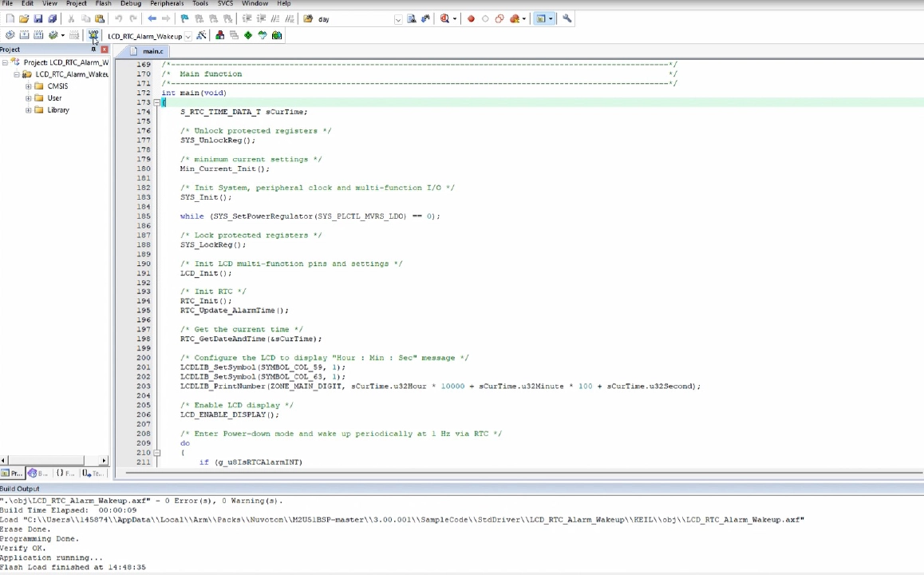The height and width of the screenshot is (575, 924).
Task: Select the Books tab at the panel bottom
Action: click(39, 473)
